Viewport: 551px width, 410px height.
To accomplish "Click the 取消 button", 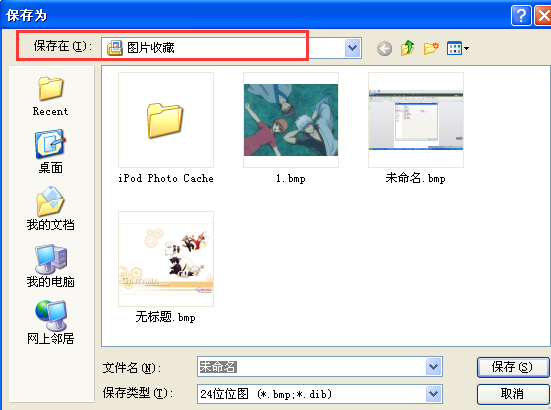I will tap(512, 394).
